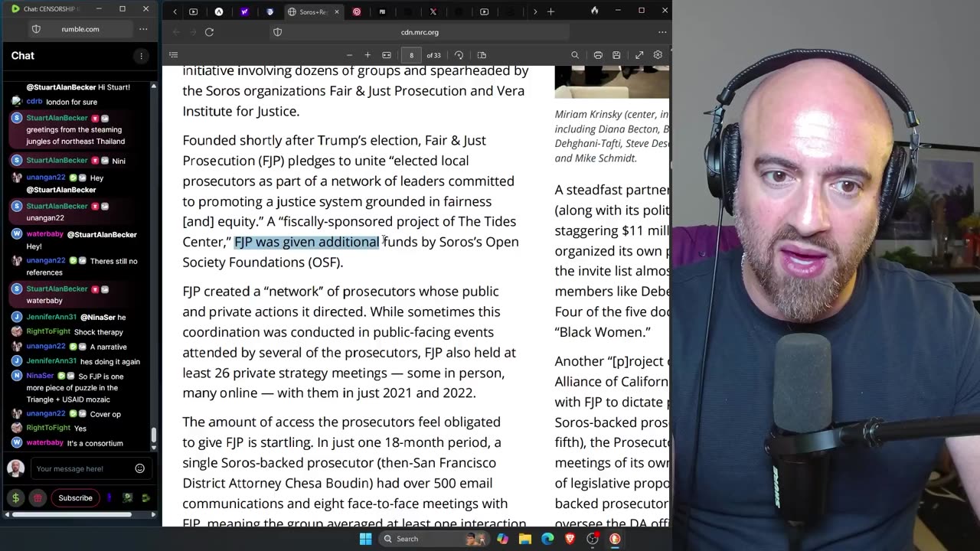Image resolution: width=980 pixels, height=551 pixels.
Task: Click the chat vertical scrollbar
Action: (x=153, y=434)
